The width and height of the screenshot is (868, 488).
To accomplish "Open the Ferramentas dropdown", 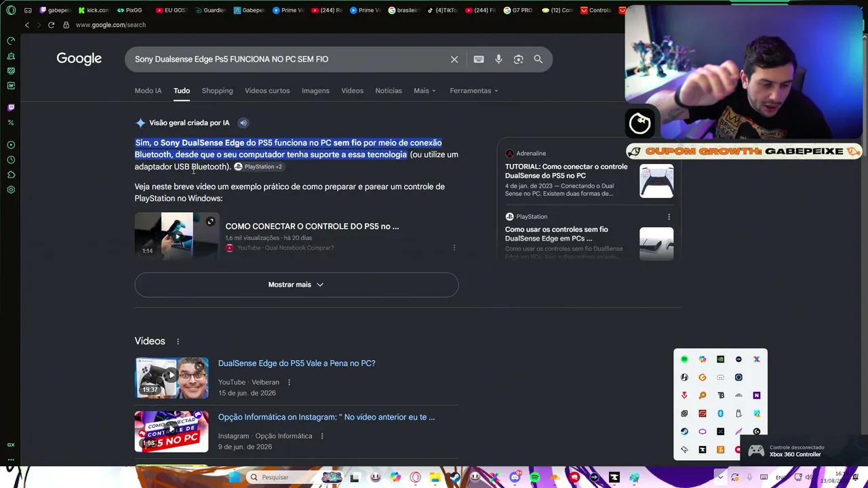I will [474, 91].
